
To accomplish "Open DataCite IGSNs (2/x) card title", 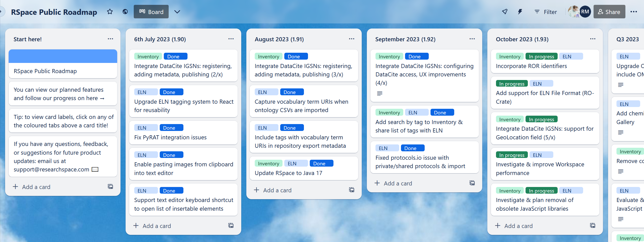I will click(183, 70).
